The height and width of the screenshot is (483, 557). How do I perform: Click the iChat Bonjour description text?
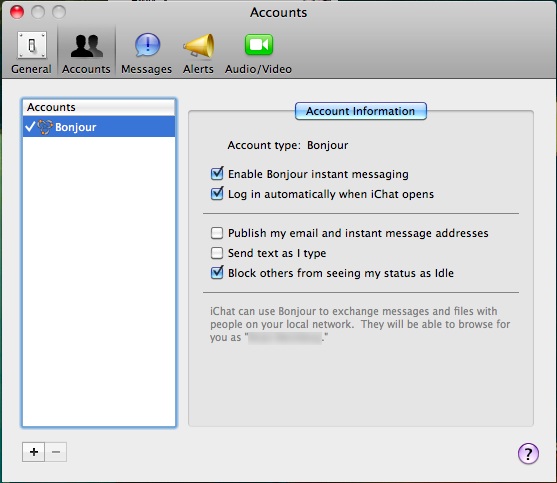tap(360, 324)
